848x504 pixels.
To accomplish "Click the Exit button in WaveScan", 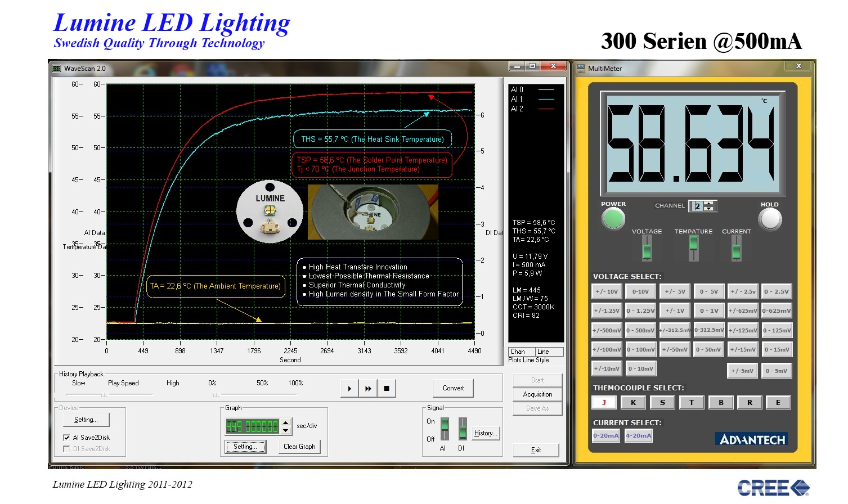I will [x=536, y=450].
